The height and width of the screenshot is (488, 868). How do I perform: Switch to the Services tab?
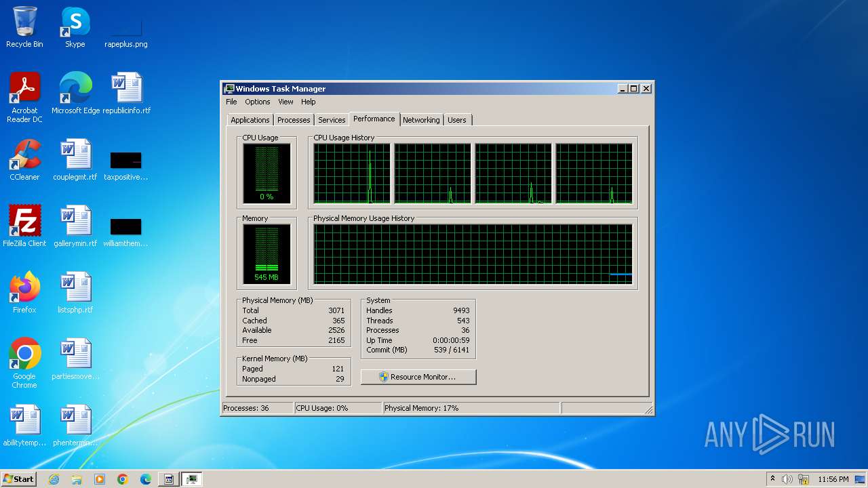click(x=332, y=120)
